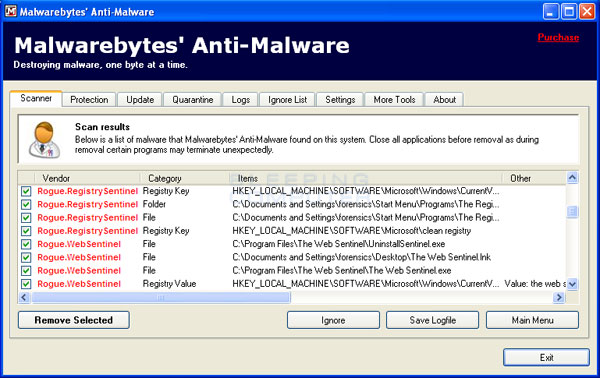
Task: Sort results by Vendor column header
Action: click(87, 178)
